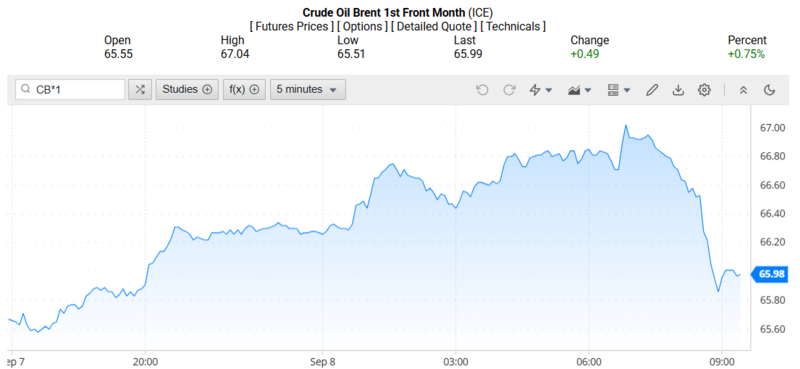800x369 pixels.
Task: Click the undo arrow icon
Action: click(x=482, y=90)
